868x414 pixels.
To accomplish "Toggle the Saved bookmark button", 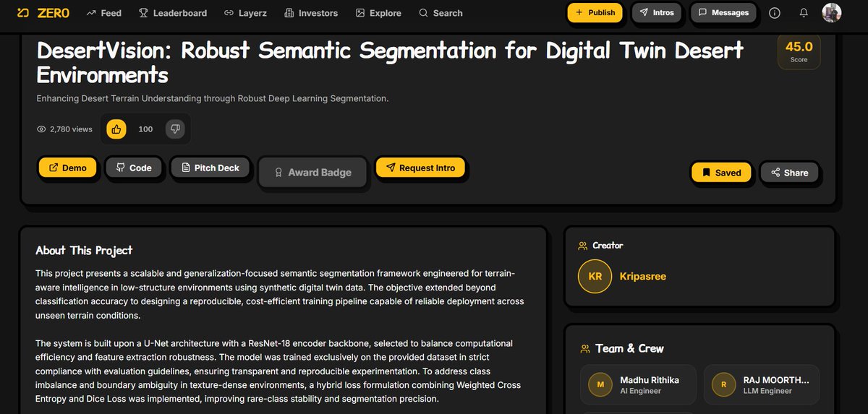I will pos(721,173).
